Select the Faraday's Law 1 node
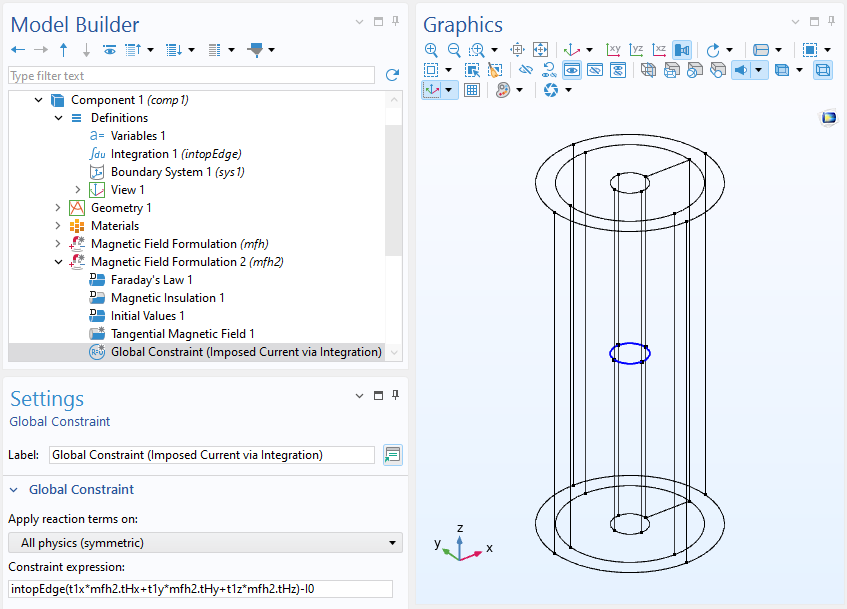The image size is (847, 609). (x=151, y=280)
